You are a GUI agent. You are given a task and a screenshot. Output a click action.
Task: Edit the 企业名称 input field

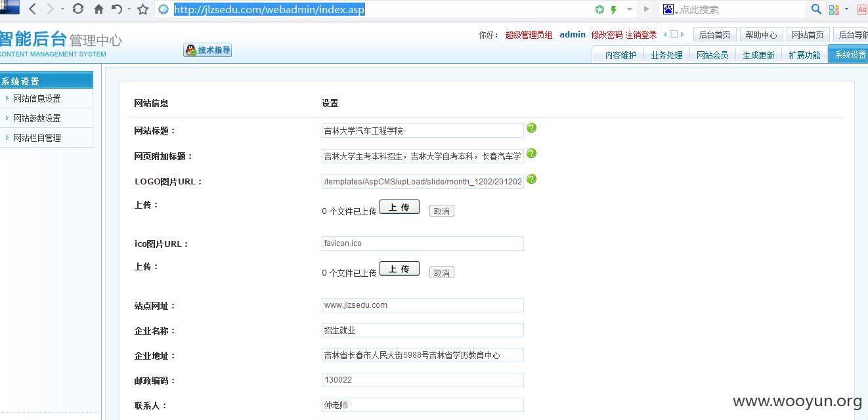pyautogui.click(x=423, y=330)
